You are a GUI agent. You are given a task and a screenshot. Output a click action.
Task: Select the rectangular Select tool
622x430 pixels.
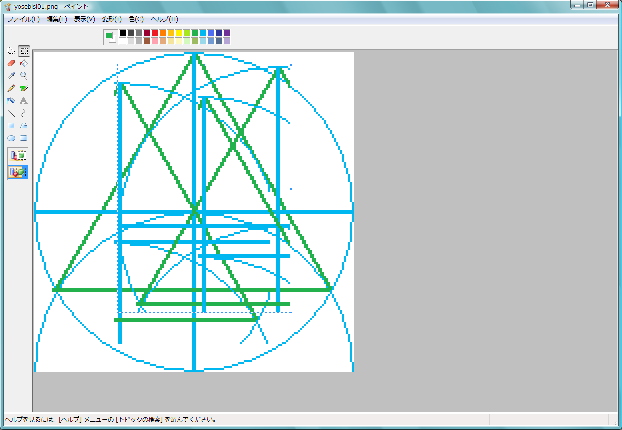(23, 50)
